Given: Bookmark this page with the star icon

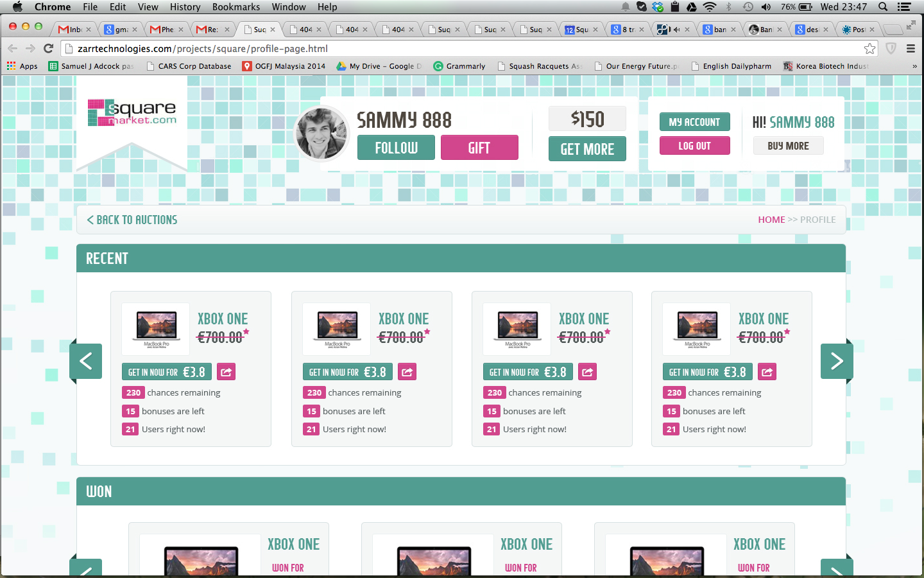Looking at the screenshot, I should (869, 49).
